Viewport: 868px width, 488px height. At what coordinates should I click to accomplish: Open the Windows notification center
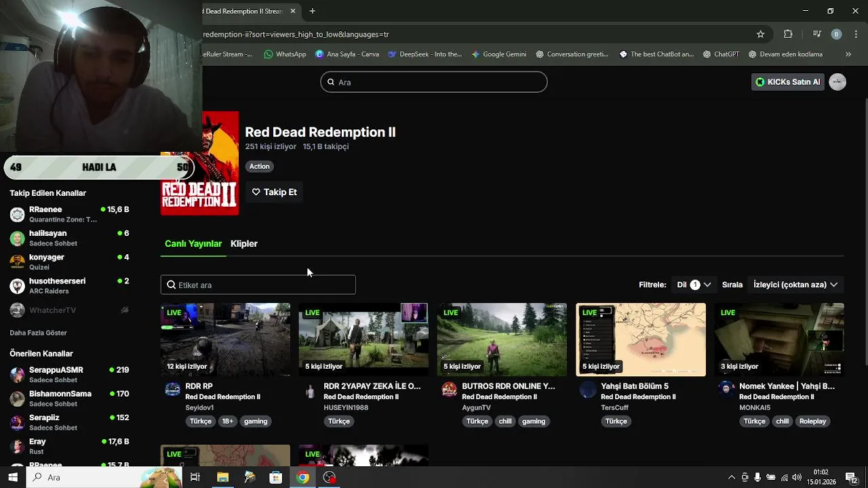(x=852, y=477)
